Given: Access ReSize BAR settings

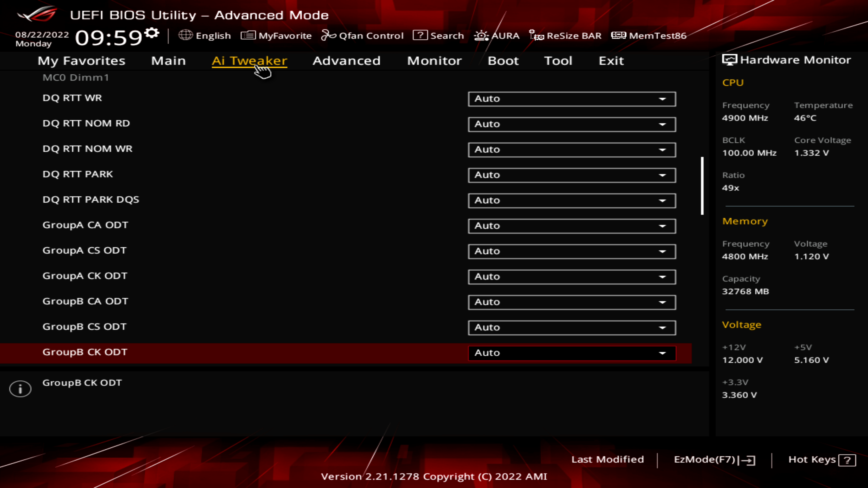Looking at the screenshot, I should coord(566,35).
